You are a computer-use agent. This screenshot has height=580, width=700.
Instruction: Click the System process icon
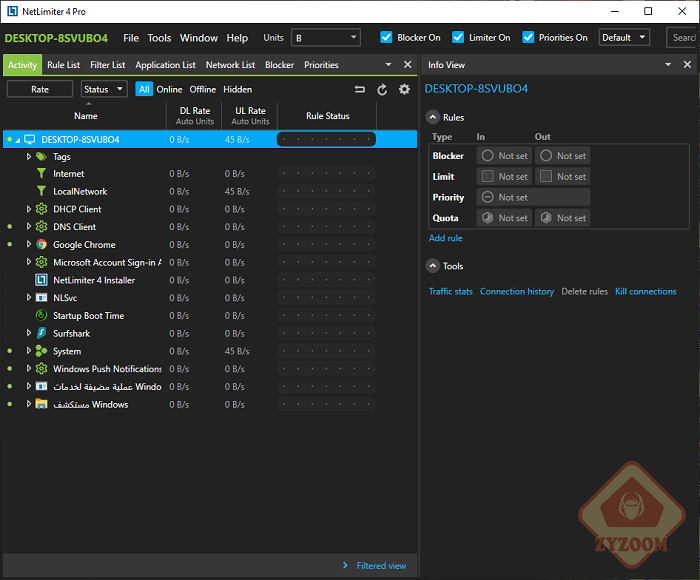pyautogui.click(x=42, y=351)
